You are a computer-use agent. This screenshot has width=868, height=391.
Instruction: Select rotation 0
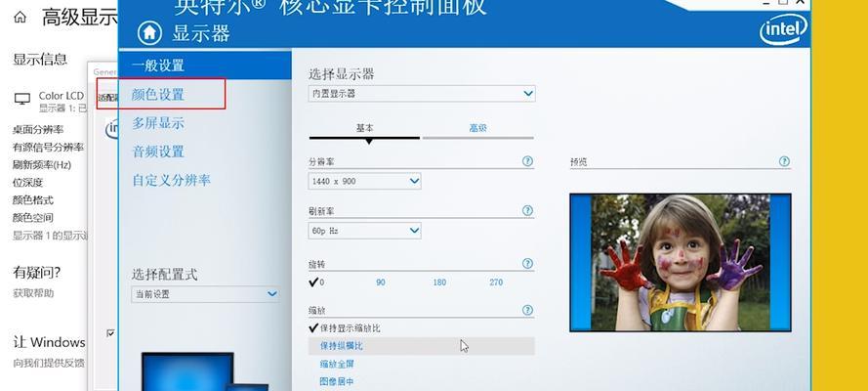tap(316, 282)
